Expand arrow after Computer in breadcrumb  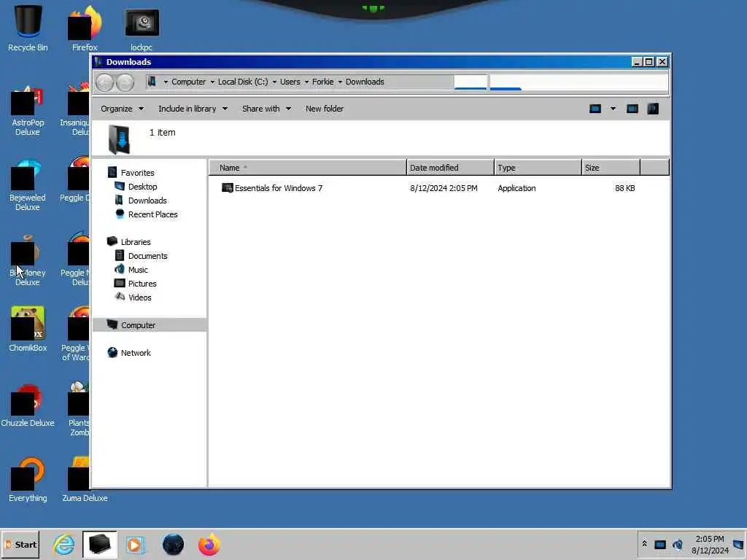click(212, 82)
